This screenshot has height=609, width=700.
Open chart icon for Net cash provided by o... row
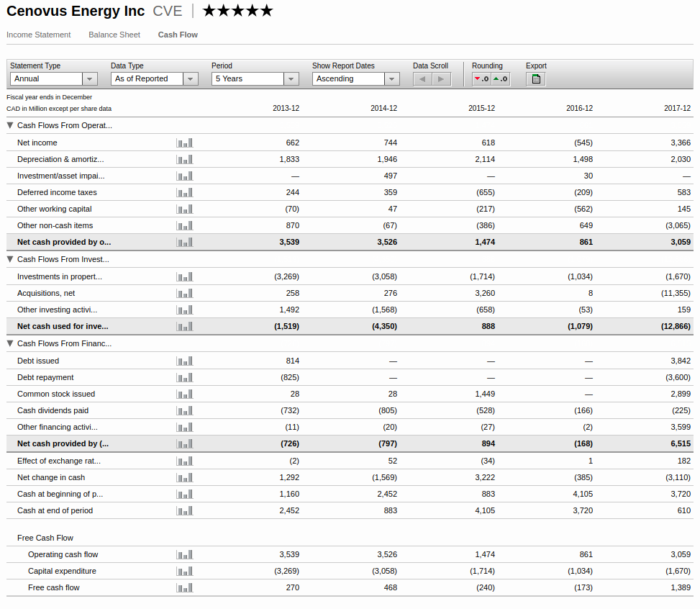(x=185, y=242)
